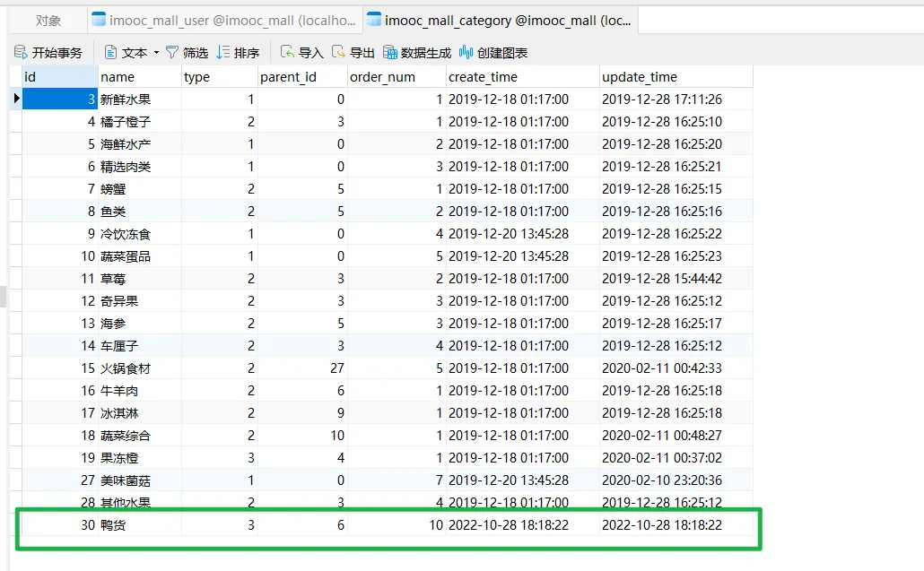Click the Data Generation (数据生成) icon

tap(390, 52)
